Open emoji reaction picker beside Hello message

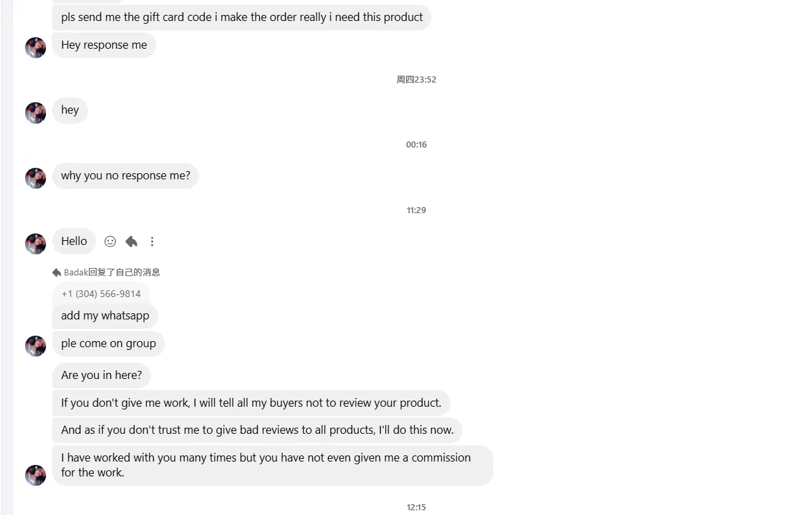(110, 242)
